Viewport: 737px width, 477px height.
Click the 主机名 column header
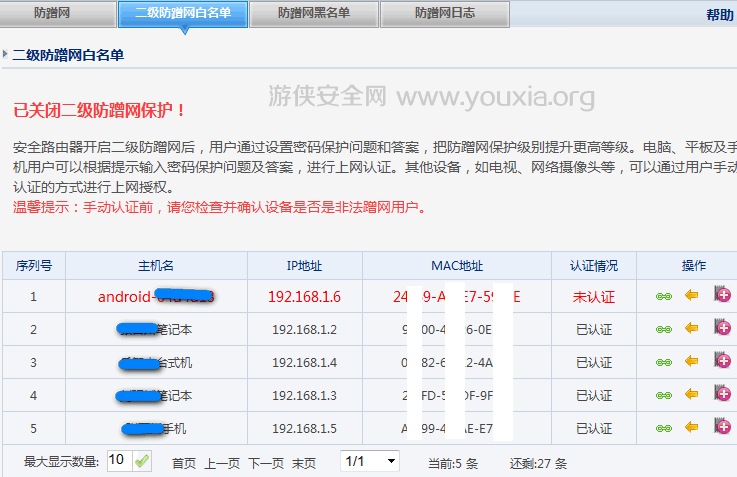[156, 266]
